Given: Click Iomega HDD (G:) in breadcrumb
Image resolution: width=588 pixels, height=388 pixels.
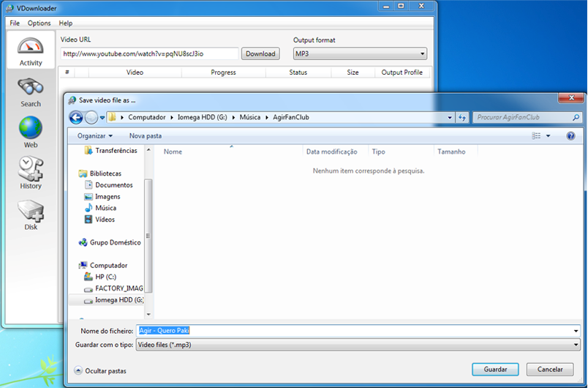Looking at the screenshot, I should [x=202, y=117].
